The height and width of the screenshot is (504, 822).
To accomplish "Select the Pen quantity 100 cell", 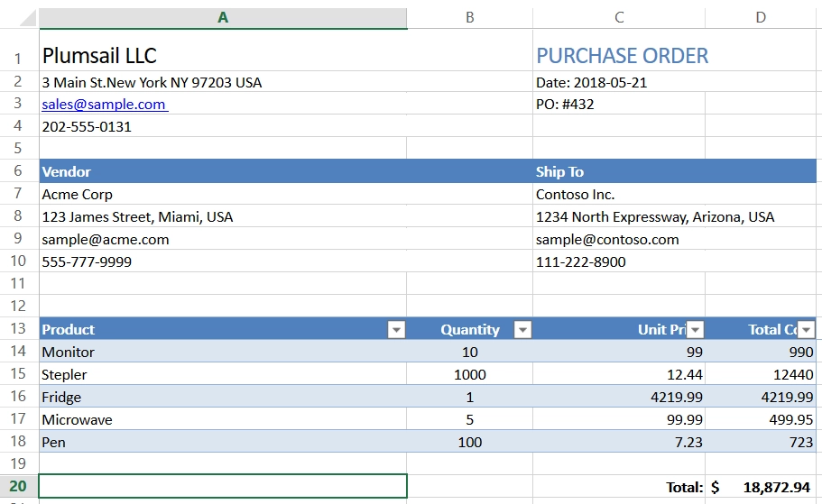I will (x=470, y=441).
